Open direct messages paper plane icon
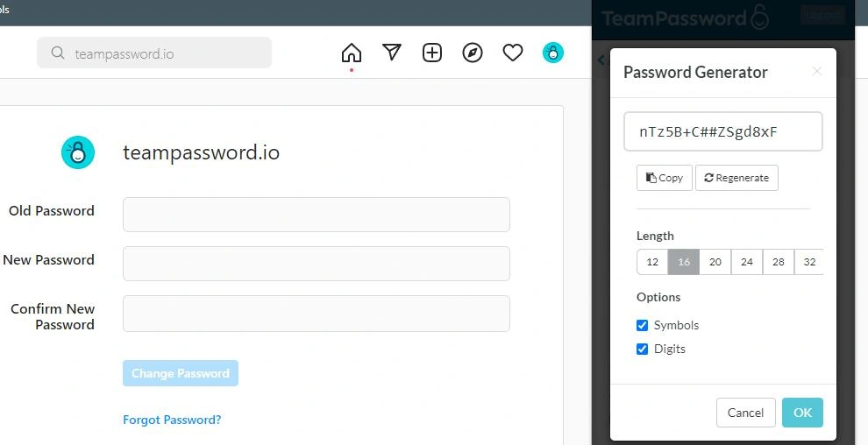The image size is (868, 445). [x=392, y=53]
